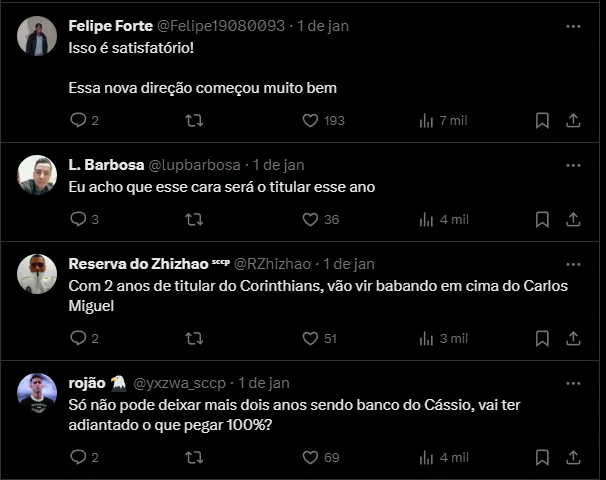
Task: Open the 1 de jan timestamp on rojão's tweet
Action: point(264,383)
